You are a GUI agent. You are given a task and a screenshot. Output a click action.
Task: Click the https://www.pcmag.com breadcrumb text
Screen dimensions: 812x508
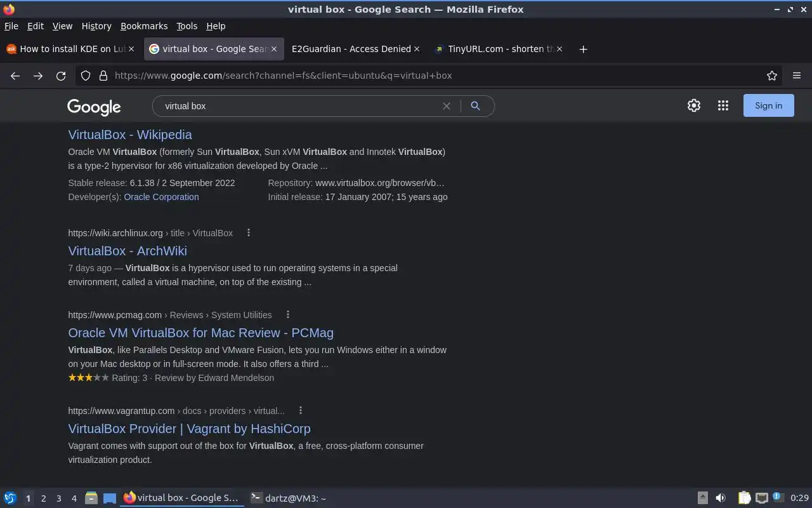115,315
